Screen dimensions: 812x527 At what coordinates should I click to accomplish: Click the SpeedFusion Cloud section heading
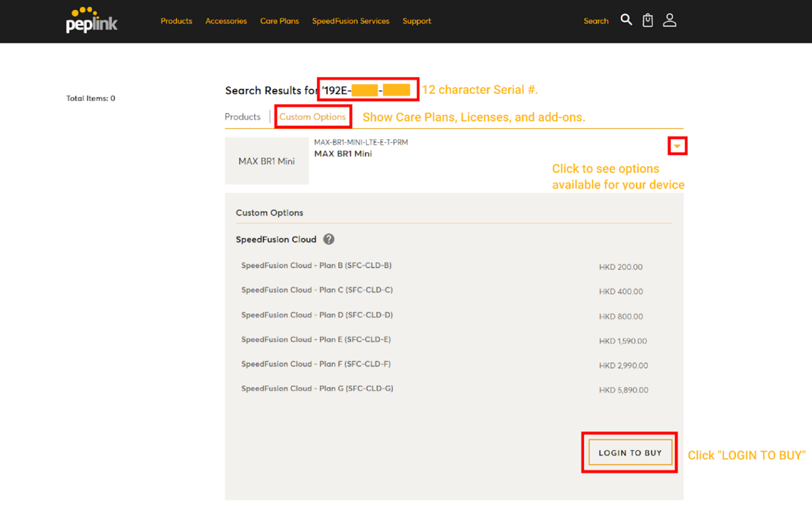(276, 240)
